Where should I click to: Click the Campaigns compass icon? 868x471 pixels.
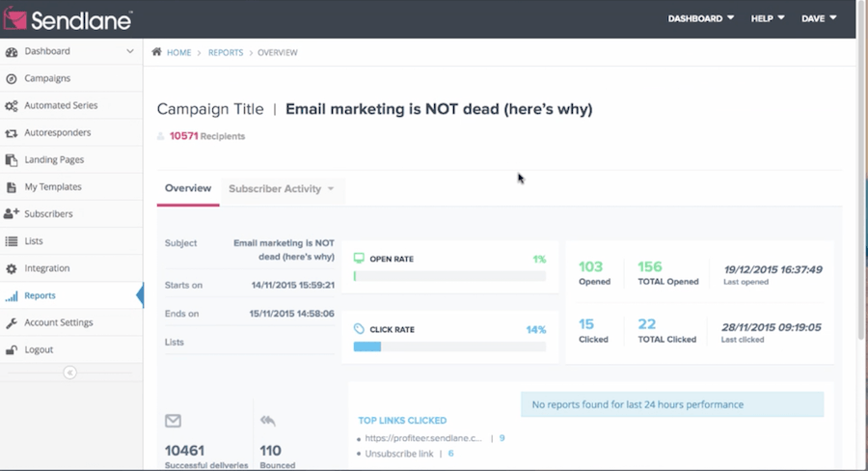coord(11,79)
